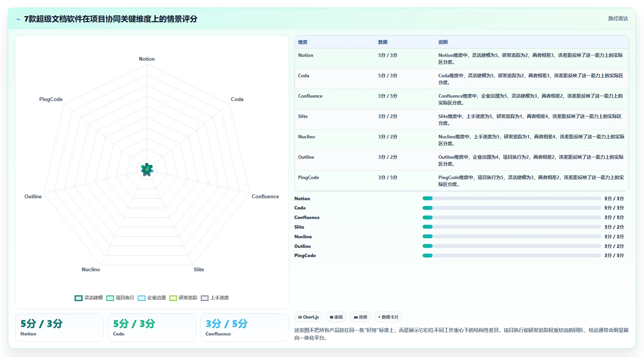The height and width of the screenshot is (357, 644).
Task: Click the summary paragraph below the tags
Action: 461,334
